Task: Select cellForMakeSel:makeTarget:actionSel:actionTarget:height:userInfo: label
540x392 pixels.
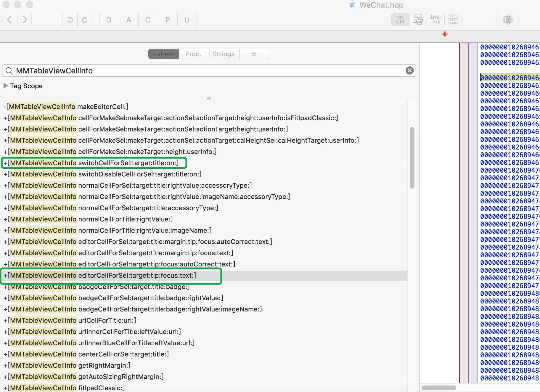Action: point(146,129)
